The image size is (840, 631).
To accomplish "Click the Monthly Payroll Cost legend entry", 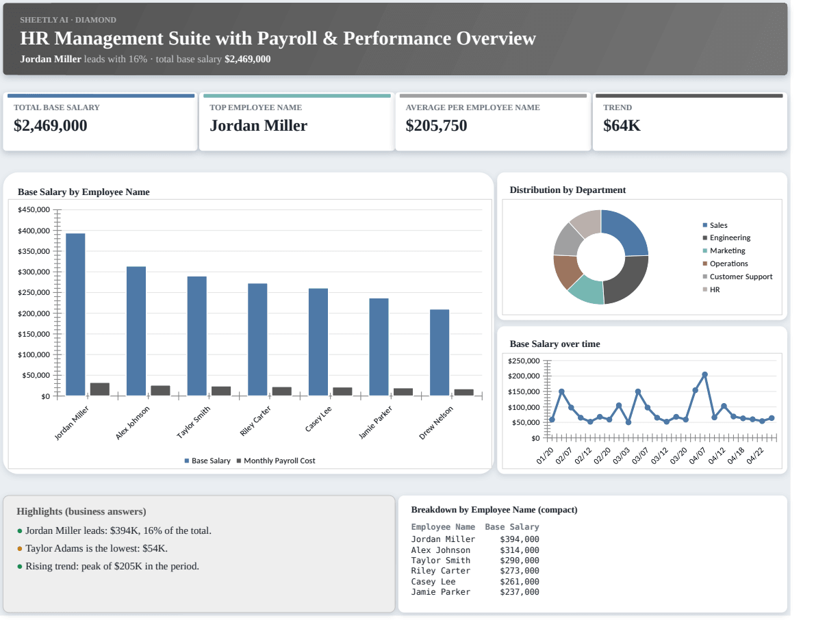I will tap(276, 461).
